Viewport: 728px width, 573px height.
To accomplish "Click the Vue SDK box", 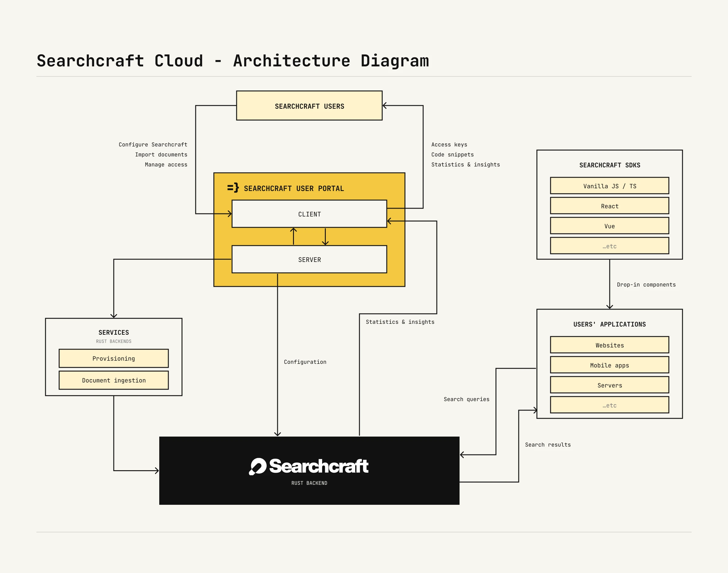I will click(609, 226).
